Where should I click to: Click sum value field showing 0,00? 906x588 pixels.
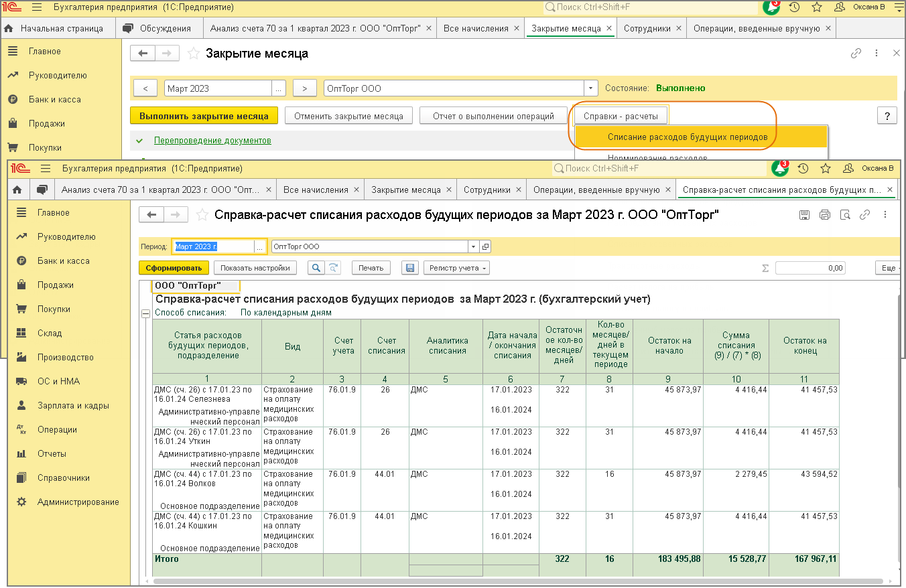(810, 268)
